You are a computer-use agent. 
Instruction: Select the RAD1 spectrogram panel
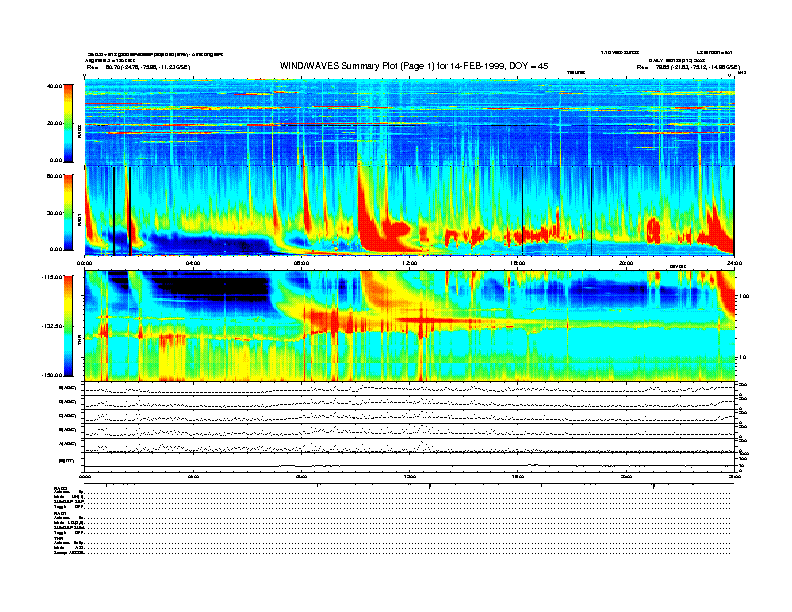coord(409,211)
